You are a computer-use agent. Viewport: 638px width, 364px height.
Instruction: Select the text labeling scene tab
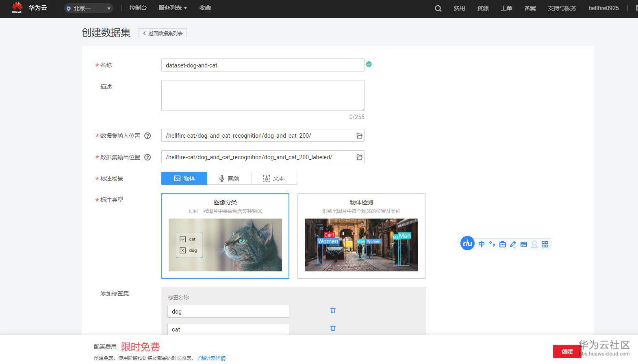[274, 178]
